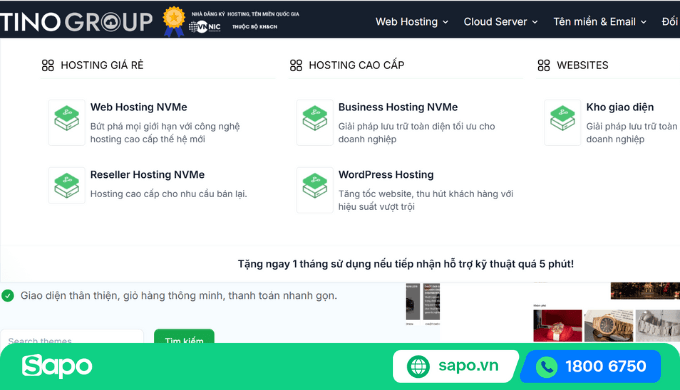680x390 pixels.
Task: Click the phone icon in banner
Action: 546,367
